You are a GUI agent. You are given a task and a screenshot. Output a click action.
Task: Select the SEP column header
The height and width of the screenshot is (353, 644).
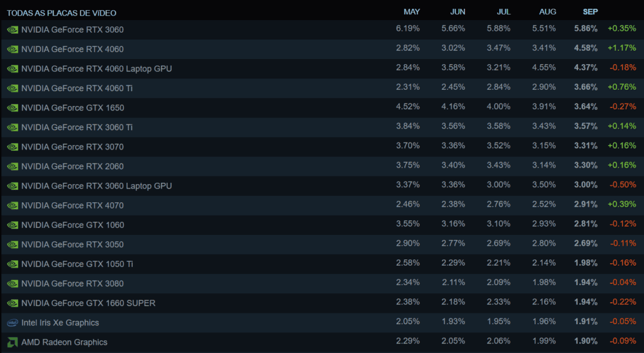591,12
